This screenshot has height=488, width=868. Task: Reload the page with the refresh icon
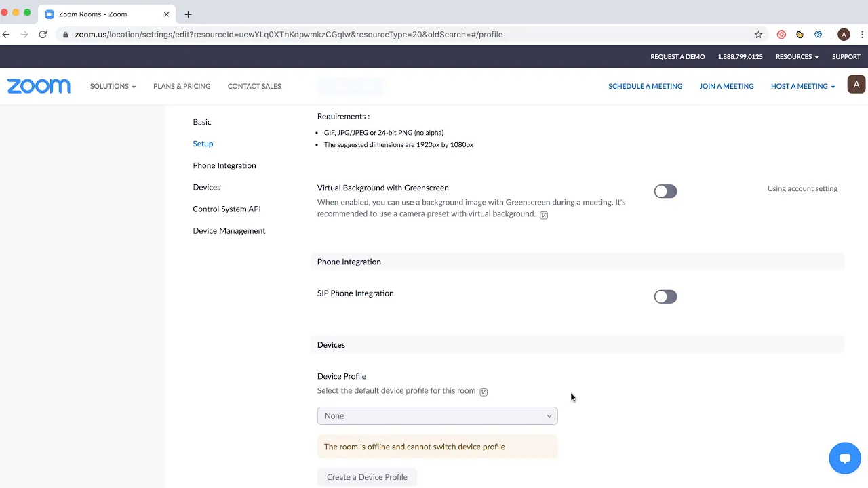[x=43, y=34]
